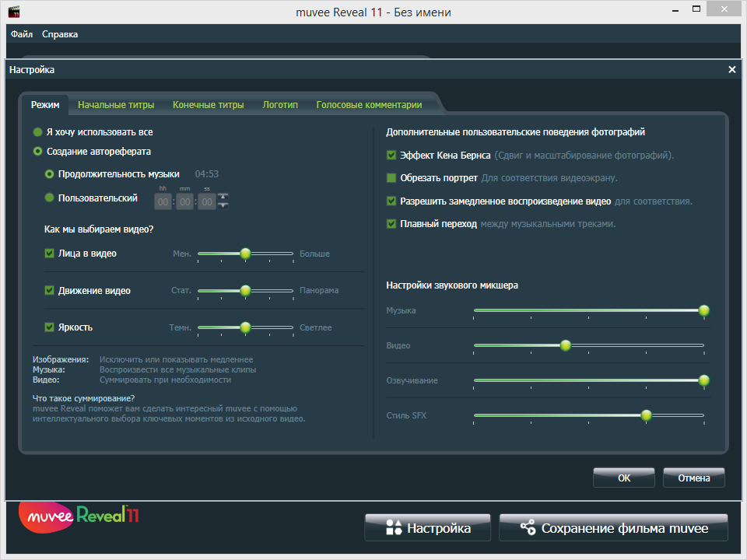The height and width of the screenshot is (560, 747).
Task: Click the 'Отмена' button
Action: 693,478
